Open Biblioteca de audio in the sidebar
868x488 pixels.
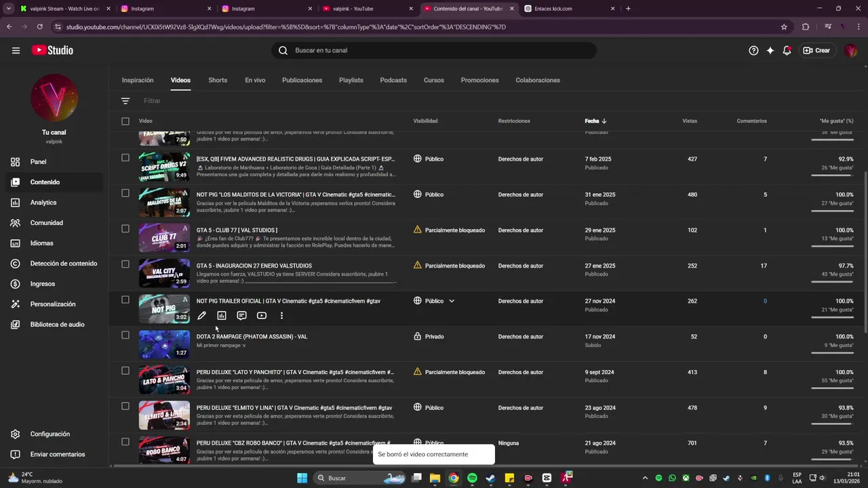click(54, 325)
